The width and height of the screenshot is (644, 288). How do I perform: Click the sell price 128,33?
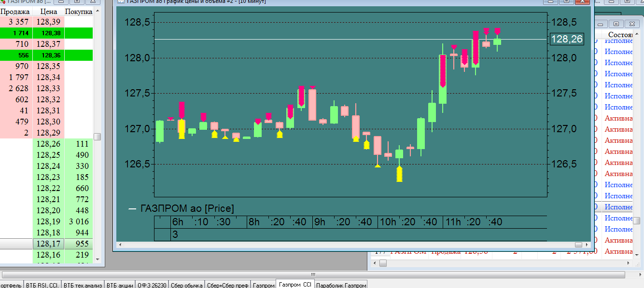tap(48, 88)
